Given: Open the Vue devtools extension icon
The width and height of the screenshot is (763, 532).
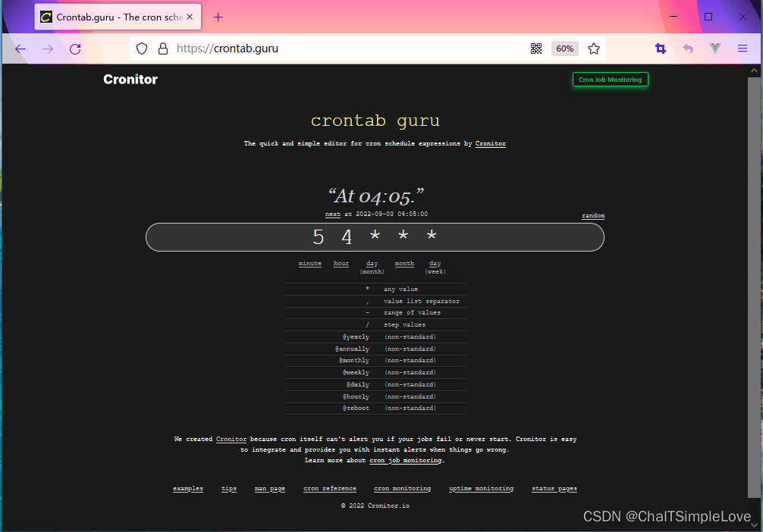Looking at the screenshot, I should coord(714,49).
